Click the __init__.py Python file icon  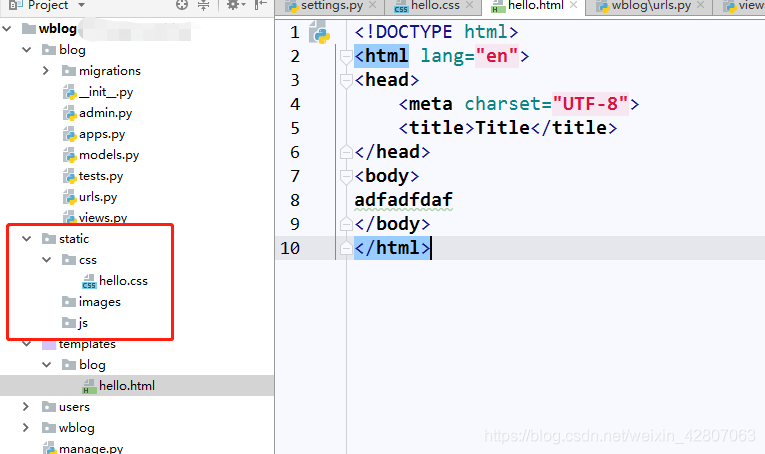pyautogui.click(x=70, y=92)
